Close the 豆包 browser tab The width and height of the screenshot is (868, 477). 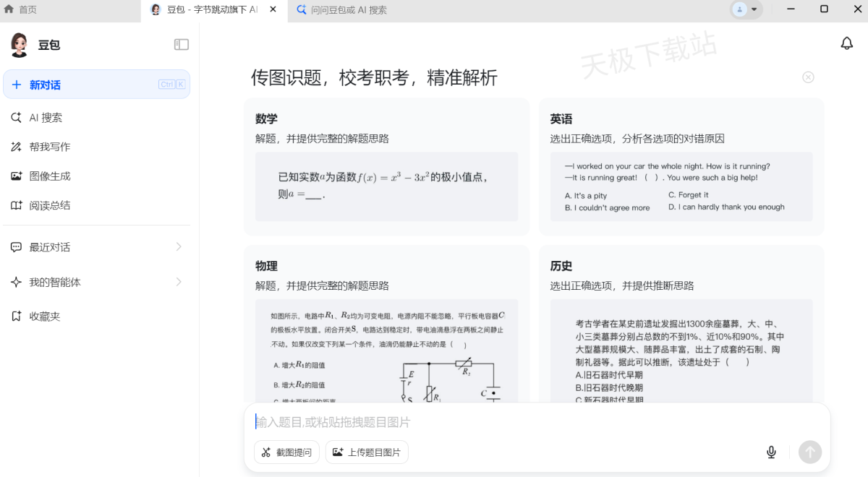[x=273, y=10]
